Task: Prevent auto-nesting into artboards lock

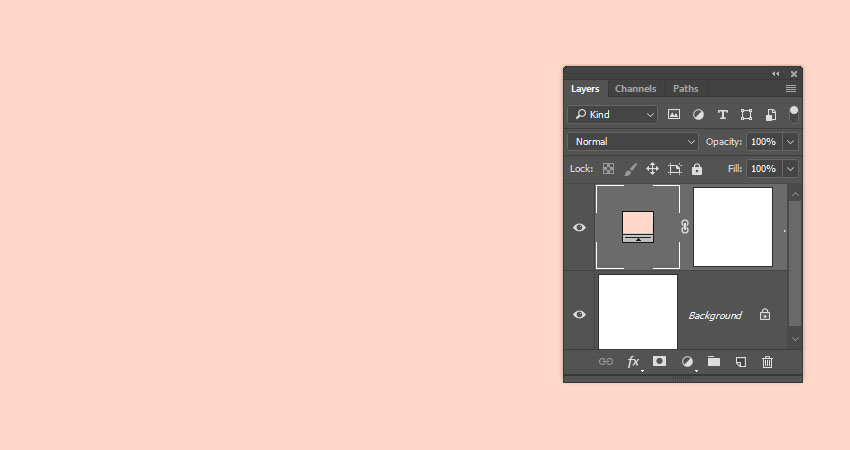Action: [674, 169]
